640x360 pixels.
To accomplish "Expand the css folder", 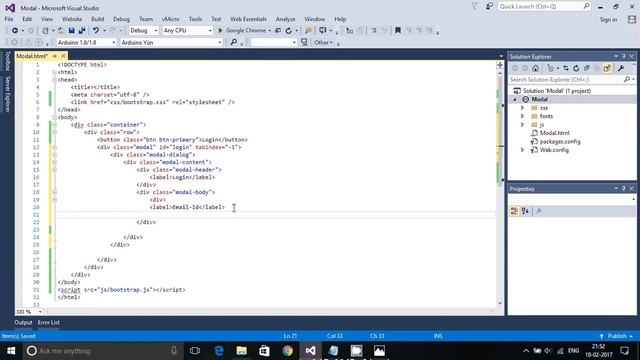I will click(522, 108).
